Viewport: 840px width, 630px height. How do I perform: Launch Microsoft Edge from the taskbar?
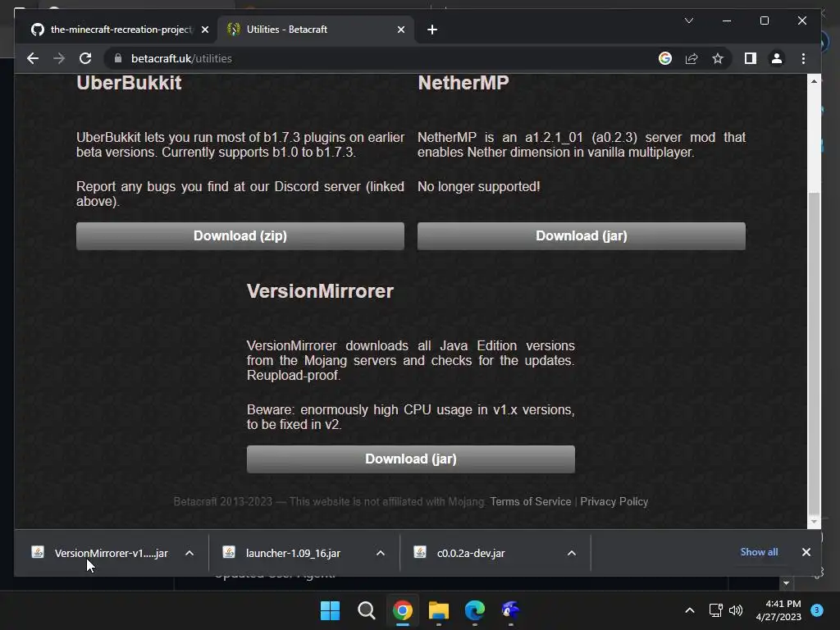click(475, 610)
